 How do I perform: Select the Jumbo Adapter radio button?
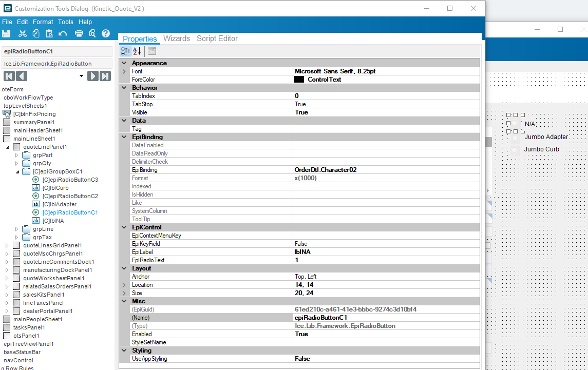coord(515,138)
